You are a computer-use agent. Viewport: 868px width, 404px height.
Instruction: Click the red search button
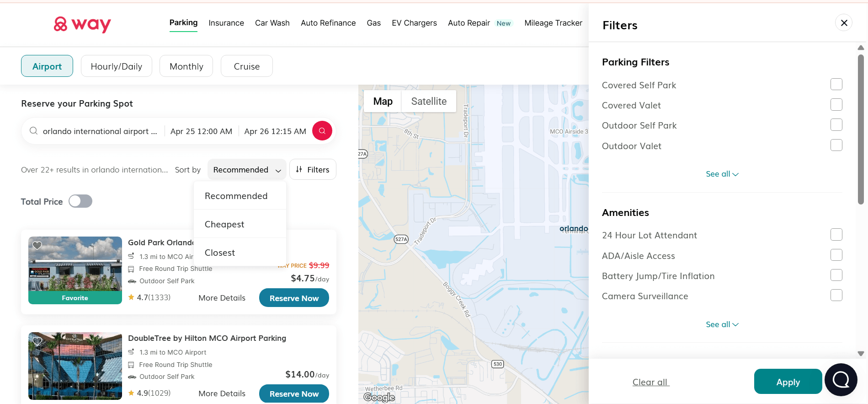click(x=322, y=131)
